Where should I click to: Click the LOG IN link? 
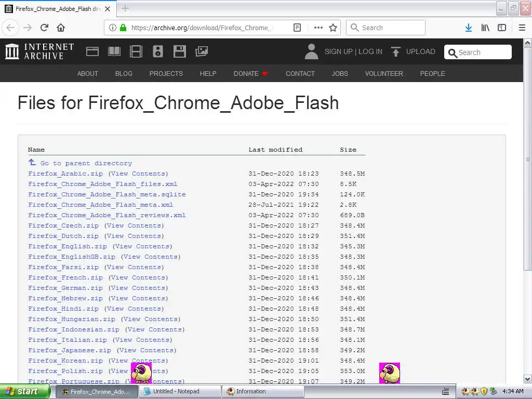(370, 51)
